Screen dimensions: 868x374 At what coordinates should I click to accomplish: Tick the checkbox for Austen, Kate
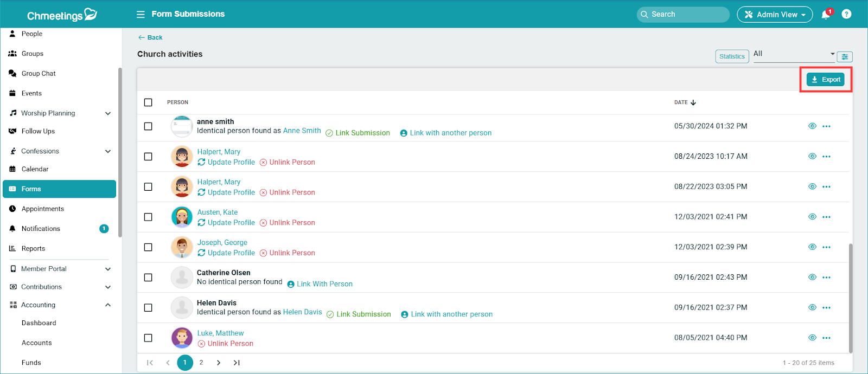[x=148, y=217]
